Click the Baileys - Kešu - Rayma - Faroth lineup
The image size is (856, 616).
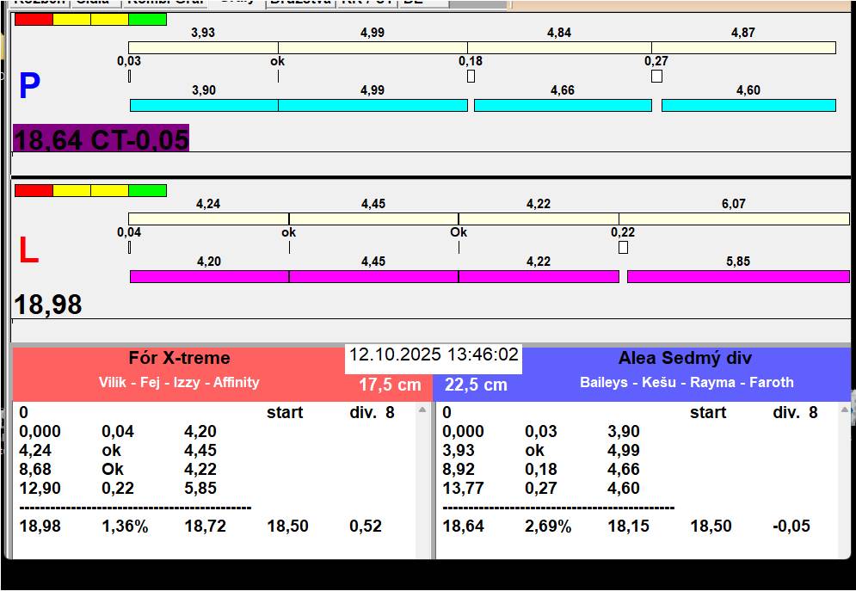point(687,382)
